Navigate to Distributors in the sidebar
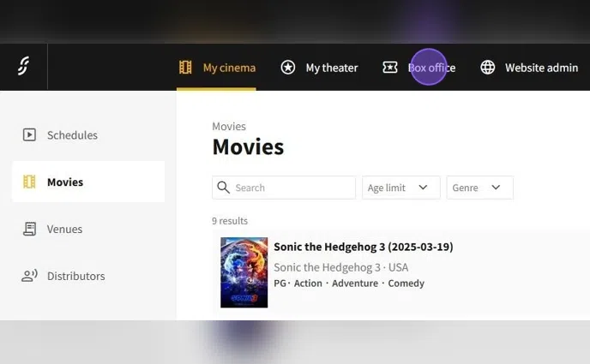Viewport: 590px width, 364px height. [75, 276]
